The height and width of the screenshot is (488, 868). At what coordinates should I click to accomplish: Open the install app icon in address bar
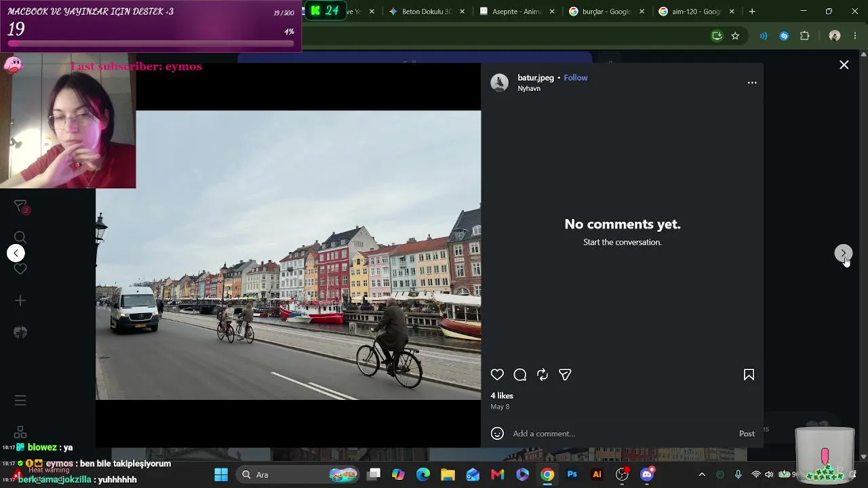pos(717,36)
